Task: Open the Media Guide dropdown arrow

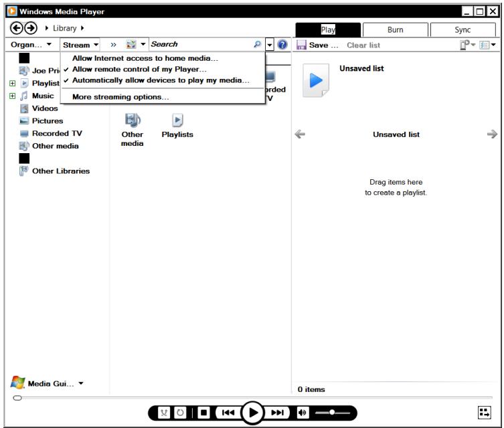Action: click(81, 383)
